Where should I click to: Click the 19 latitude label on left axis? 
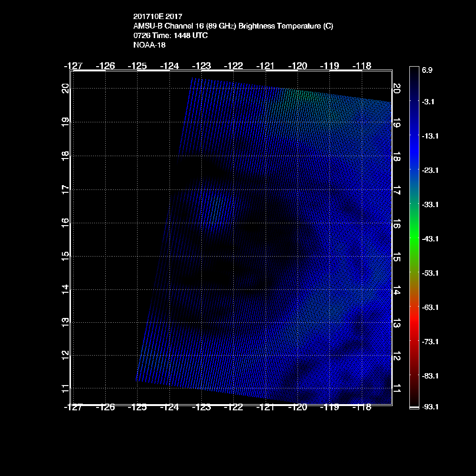(x=65, y=122)
